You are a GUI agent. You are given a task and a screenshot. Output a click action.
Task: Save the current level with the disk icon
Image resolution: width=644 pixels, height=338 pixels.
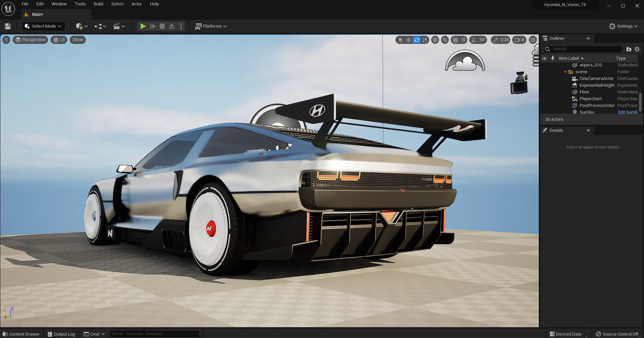point(8,26)
